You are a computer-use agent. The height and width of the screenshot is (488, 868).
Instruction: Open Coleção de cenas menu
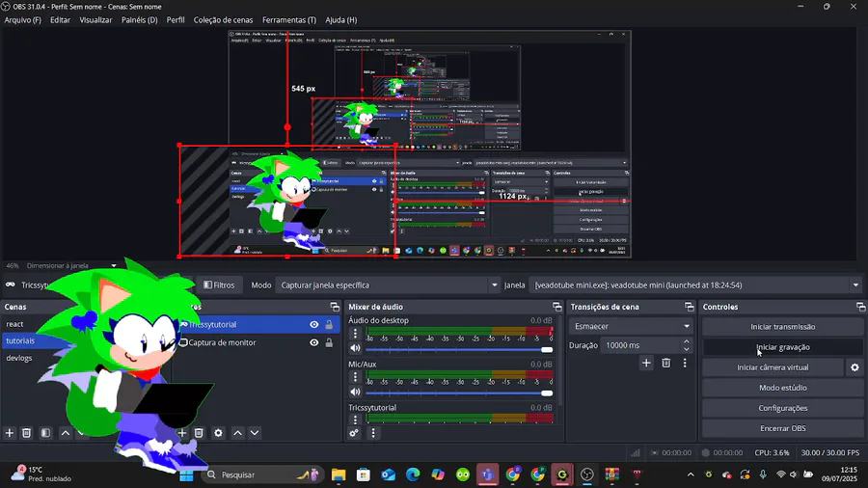223,20
